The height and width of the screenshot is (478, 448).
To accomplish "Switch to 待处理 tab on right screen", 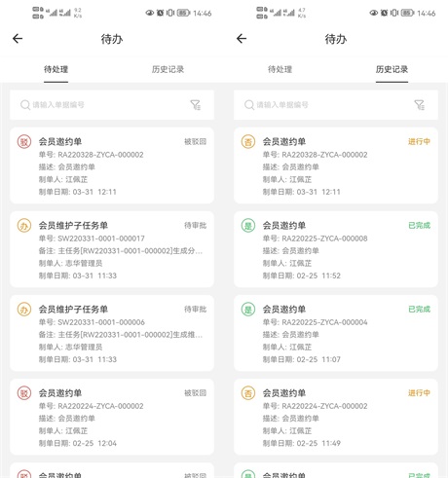I will (x=280, y=69).
